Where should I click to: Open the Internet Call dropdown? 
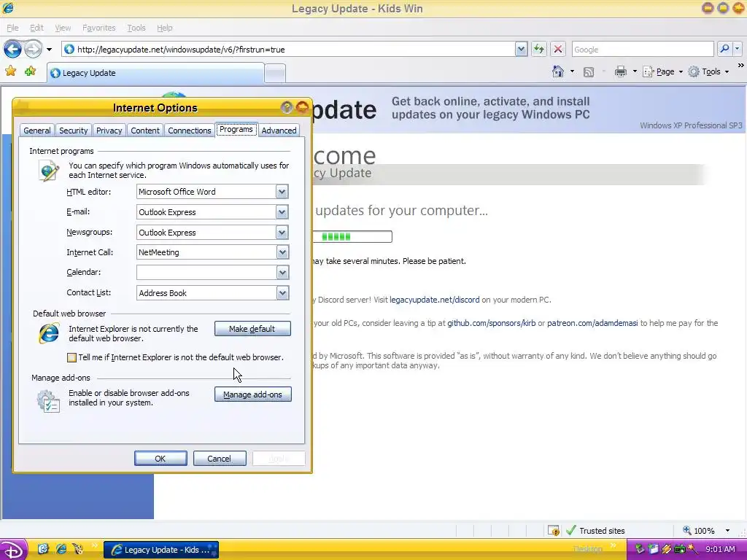[282, 252]
